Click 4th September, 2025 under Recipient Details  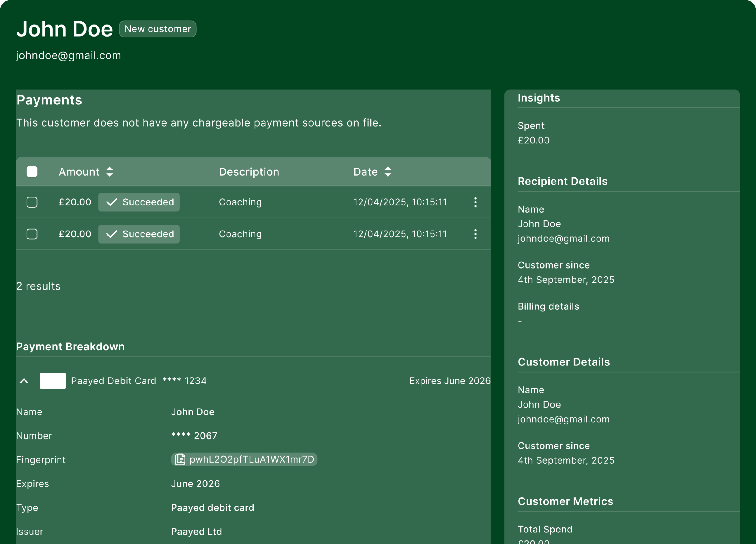pyautogui.click(x=566, y=280)
